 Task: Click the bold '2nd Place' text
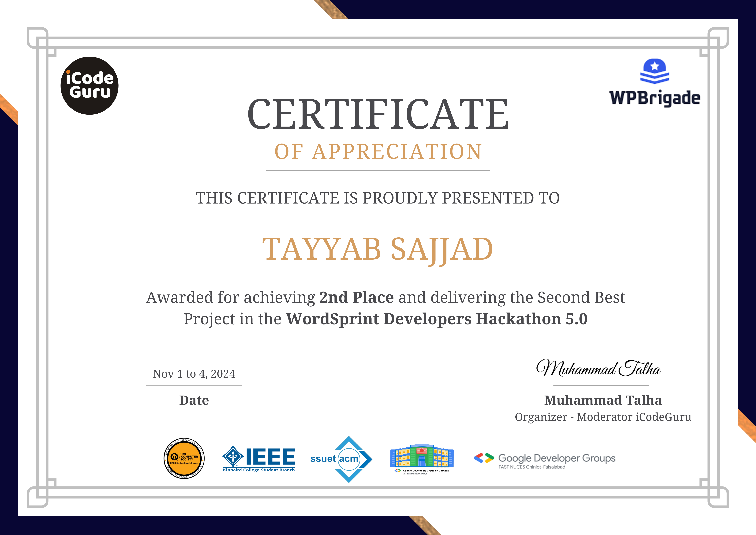coord(357,297)
